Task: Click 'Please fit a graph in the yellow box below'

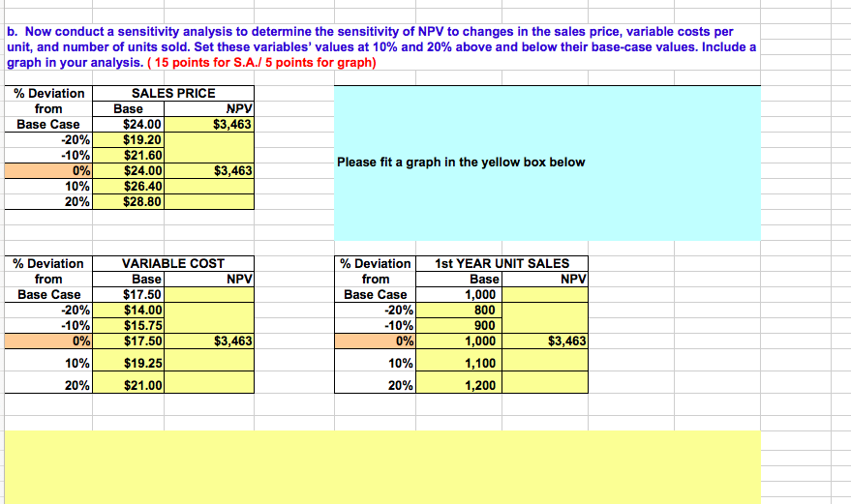Action: pyautogui.click(x=461, y=163)
